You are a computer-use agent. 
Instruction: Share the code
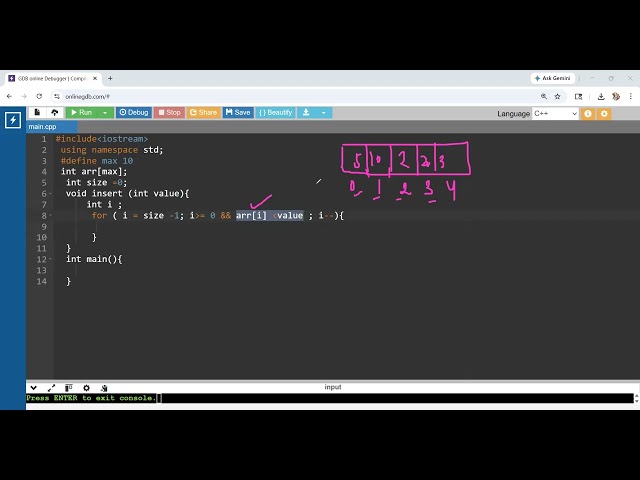(203, 112)
